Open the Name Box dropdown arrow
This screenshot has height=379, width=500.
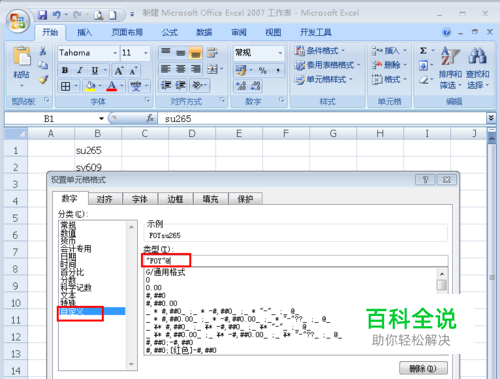coord(101,118)
